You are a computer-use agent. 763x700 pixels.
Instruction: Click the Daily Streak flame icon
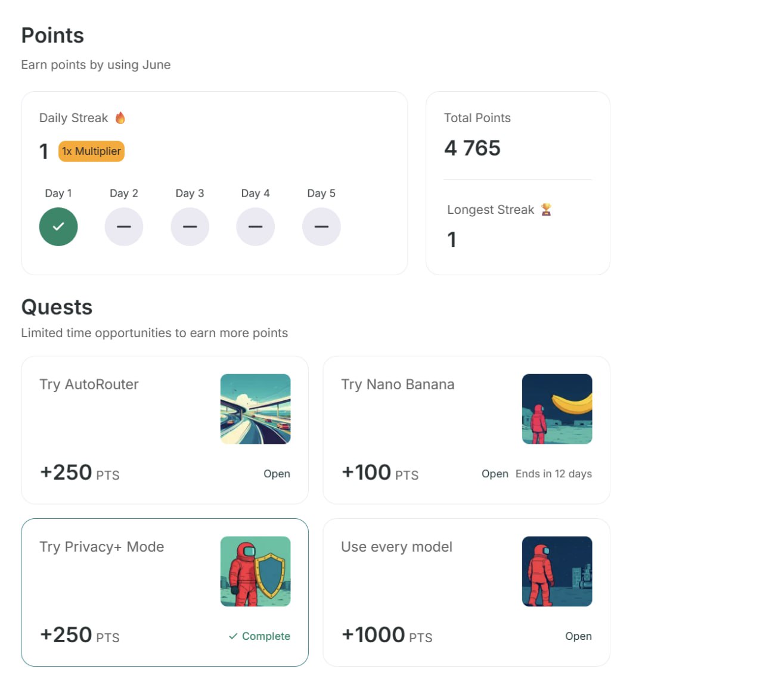point(120,118)
